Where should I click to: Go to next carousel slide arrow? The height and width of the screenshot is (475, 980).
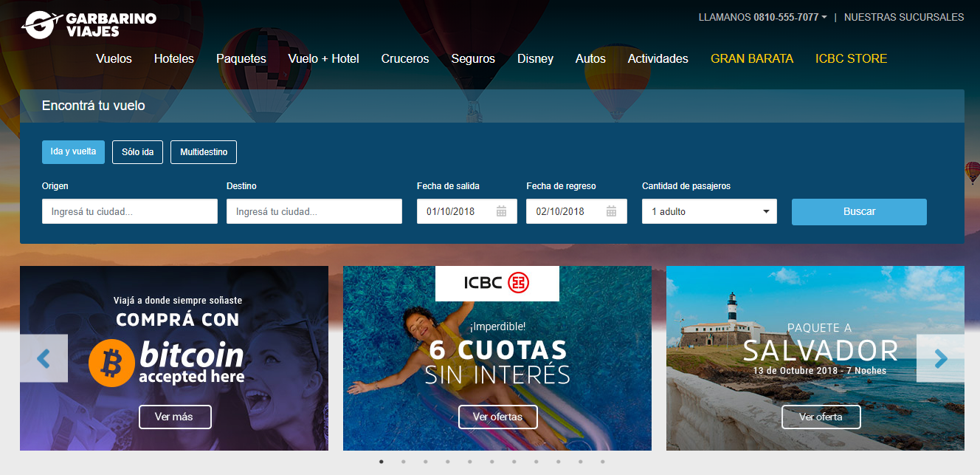940,358
